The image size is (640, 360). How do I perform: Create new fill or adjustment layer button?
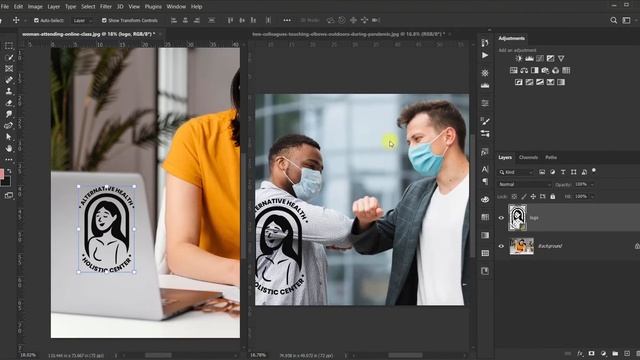(x=603, y=353)
